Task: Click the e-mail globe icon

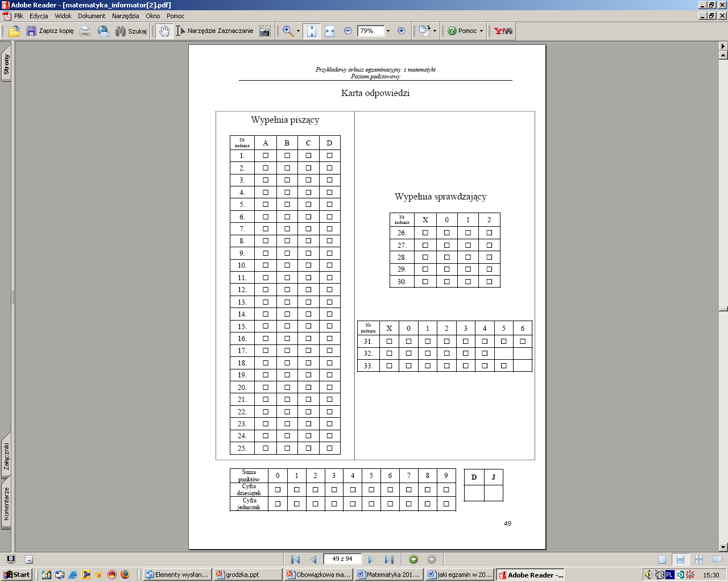Action: pyautogui.click(x=104, y=31)
